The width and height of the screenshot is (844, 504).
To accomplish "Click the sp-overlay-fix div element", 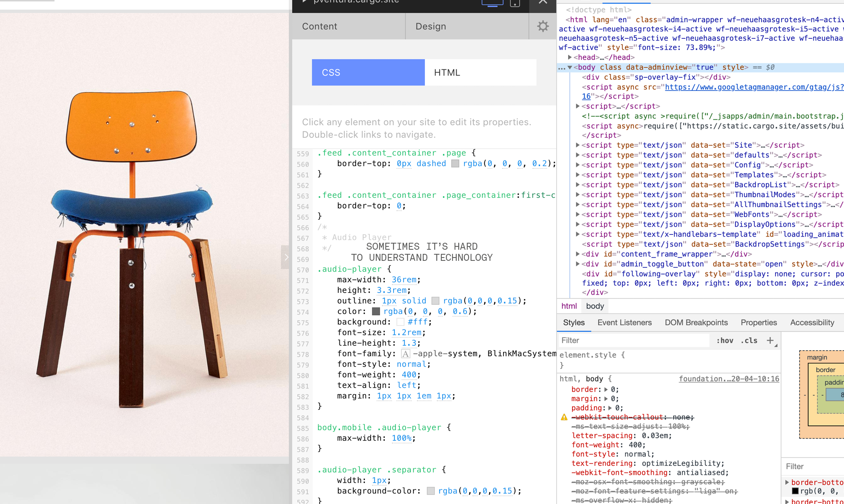I will coord(656,77).
